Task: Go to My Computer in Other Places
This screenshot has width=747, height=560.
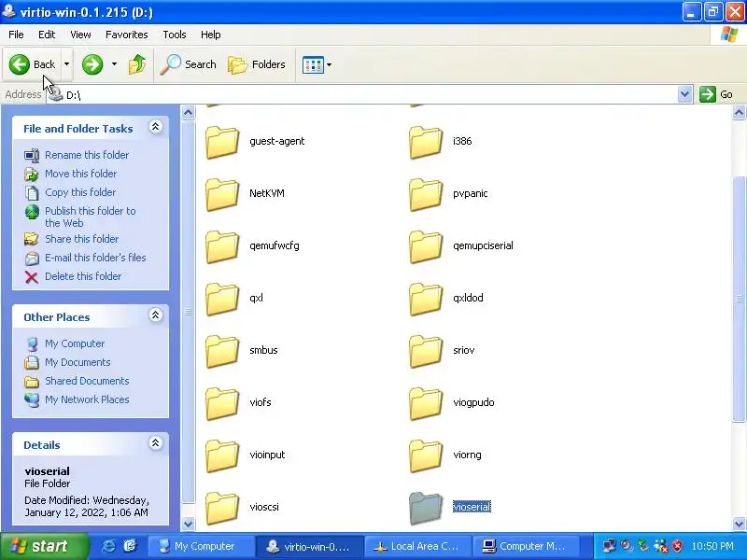Action: [x=75, y=343]
